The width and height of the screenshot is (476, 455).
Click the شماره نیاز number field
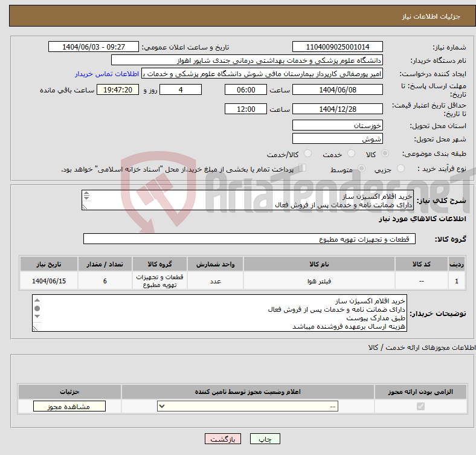click(337, 47)
